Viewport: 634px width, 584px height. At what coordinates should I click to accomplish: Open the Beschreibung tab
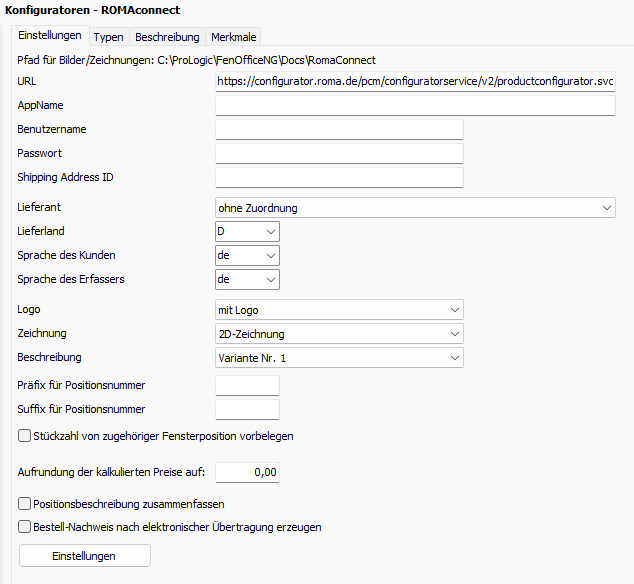(167, 37)
